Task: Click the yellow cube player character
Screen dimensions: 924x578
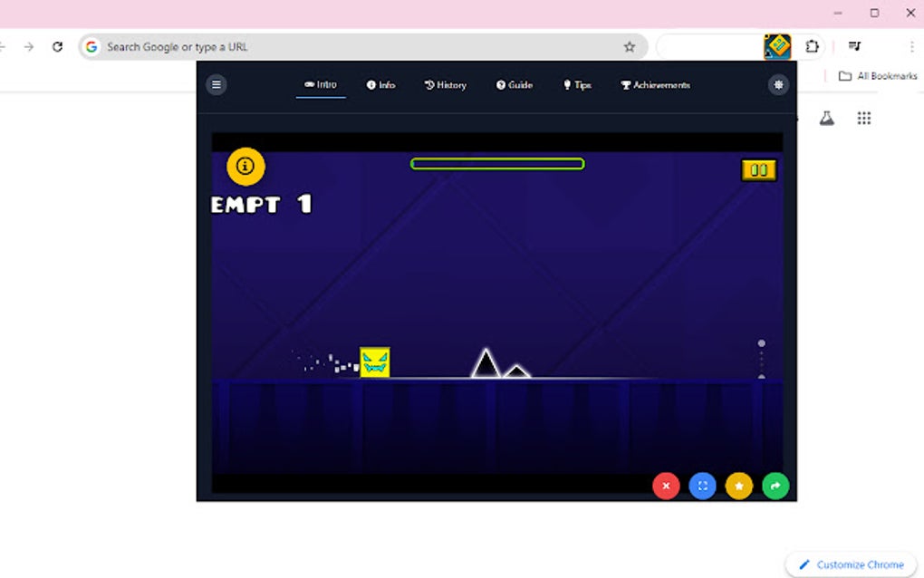Action: 375,362
